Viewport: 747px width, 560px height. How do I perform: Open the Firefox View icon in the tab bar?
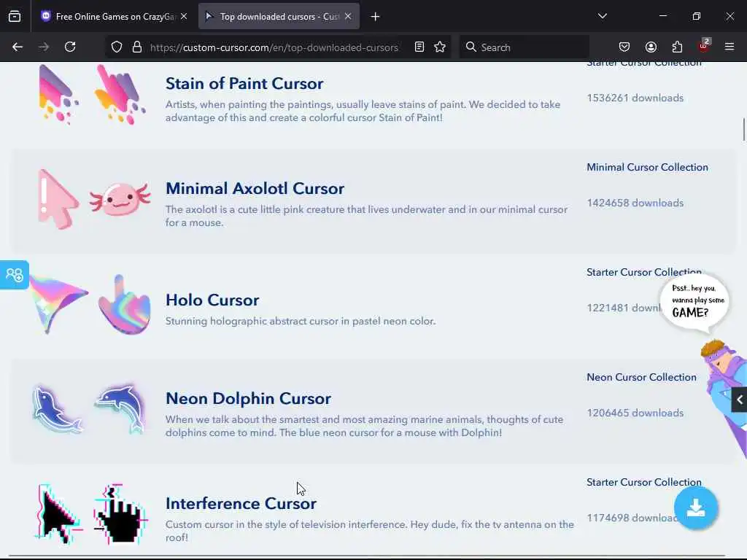(15, 16)
